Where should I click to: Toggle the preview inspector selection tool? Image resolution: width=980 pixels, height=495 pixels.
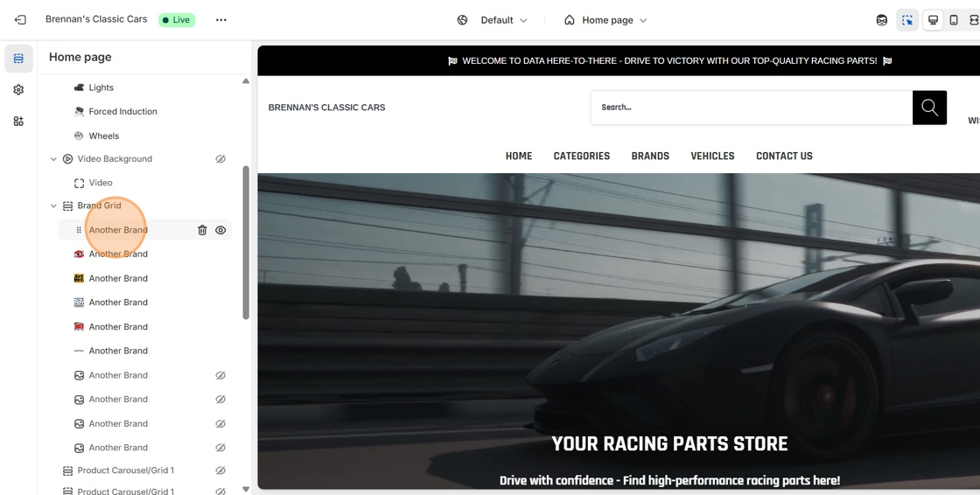(907, 20)
